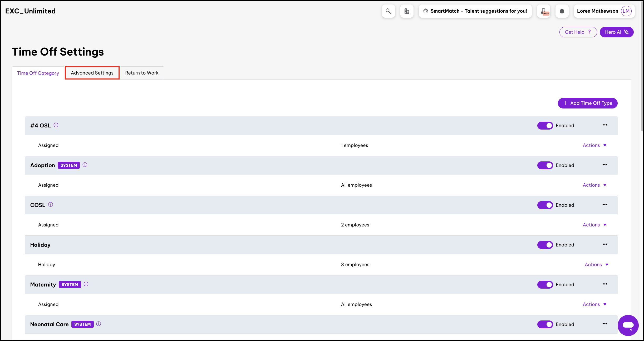Screen dimensions: 644x341
Task: Expand Actions dropdown for #4 OSL
Action: point(594,145)
